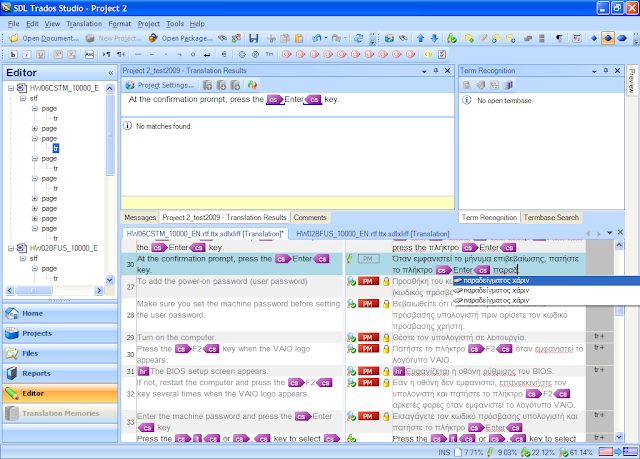Image resolution: width=640 pixels, height=459 pixels.
Task: Toggle the pilcrow show-formatting button at top right
Action: (559, 38)
